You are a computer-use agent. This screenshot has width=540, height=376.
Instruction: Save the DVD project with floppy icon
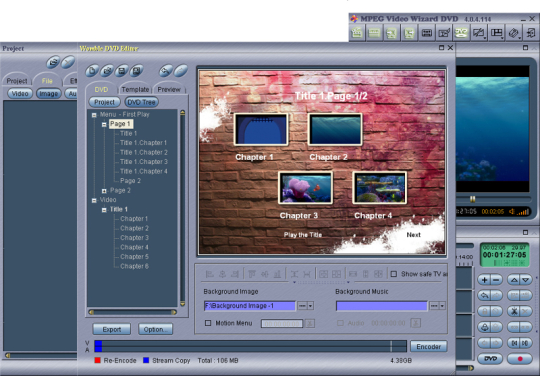click(122, 71)
